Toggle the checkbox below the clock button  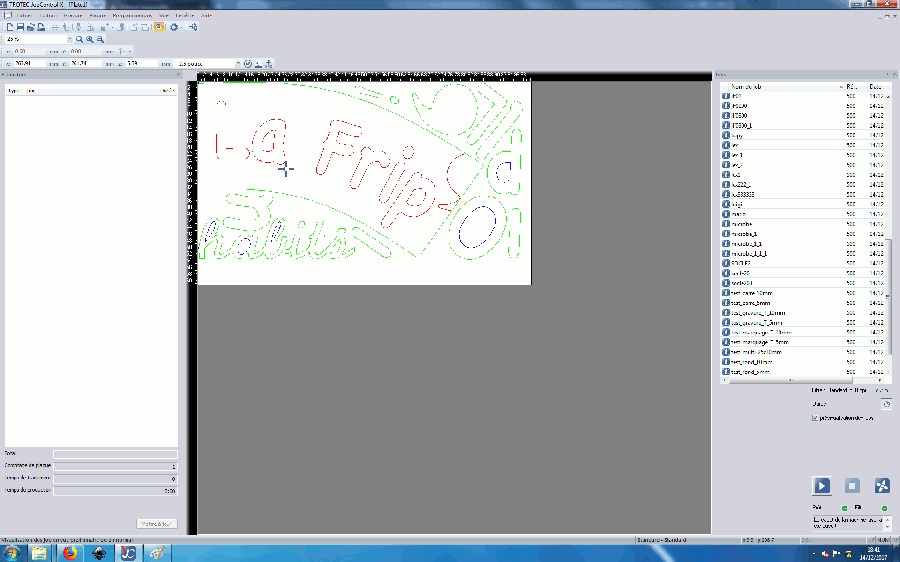coord(815,418)
